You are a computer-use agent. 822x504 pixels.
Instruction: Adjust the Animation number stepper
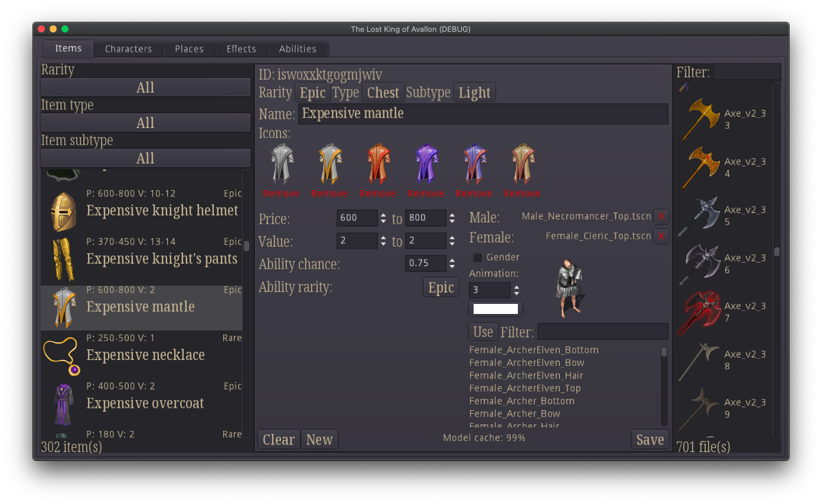click(x=517, y=290)
